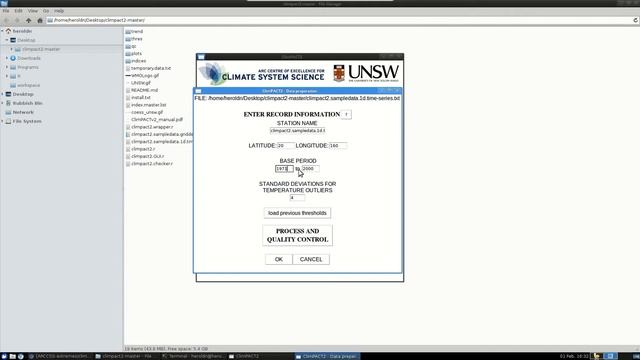Image resolution: width=640 pixels, height=360 pixels.
Task: Select the README.md file
Action: click(144, 90)
